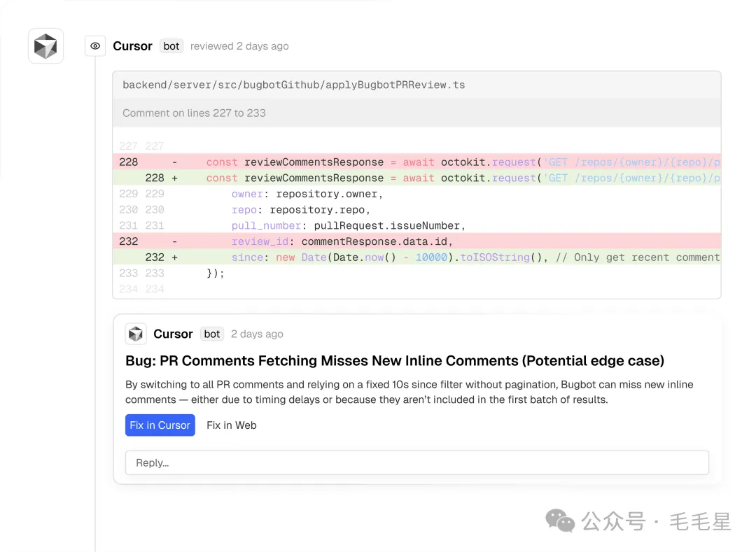Click the WeChat watermark icon near bottom right
This screenshot has width=756, height=552.
tap(559, 521)
